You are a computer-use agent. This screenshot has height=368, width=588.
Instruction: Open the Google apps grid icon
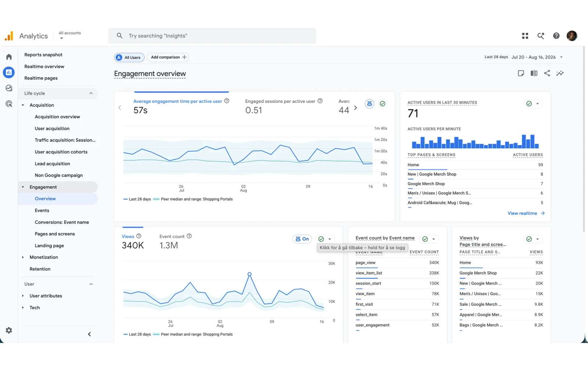click(x=525, y=36)
